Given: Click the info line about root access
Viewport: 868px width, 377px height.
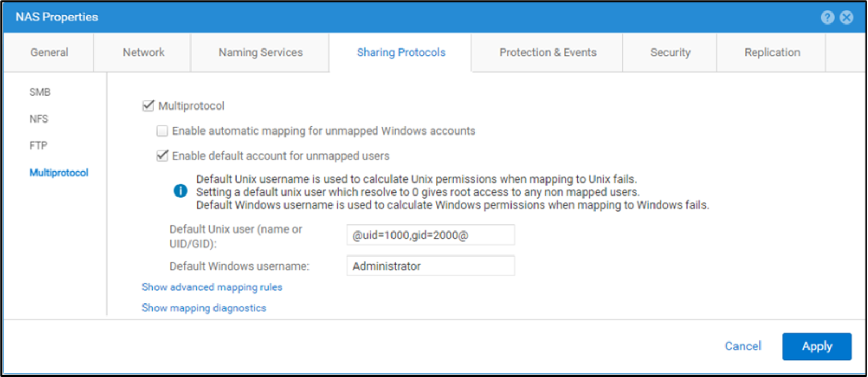Looking at the screenshot, I should [x=418, y=192].
